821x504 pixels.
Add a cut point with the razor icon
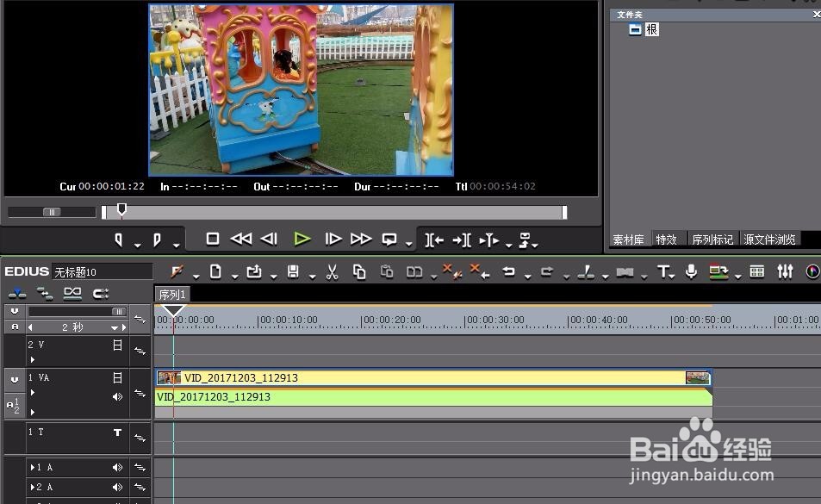(x=586, y=271)
